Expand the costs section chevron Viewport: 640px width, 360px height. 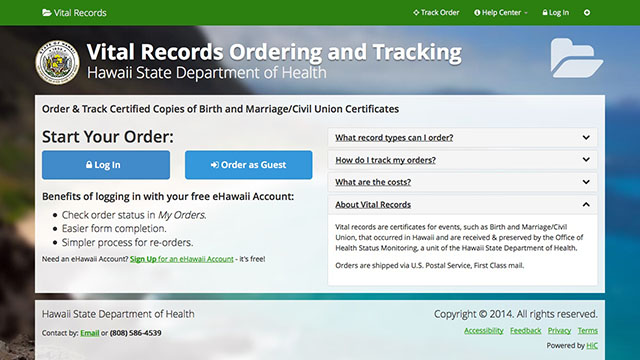pyautogui.click(x=586, y=182)
